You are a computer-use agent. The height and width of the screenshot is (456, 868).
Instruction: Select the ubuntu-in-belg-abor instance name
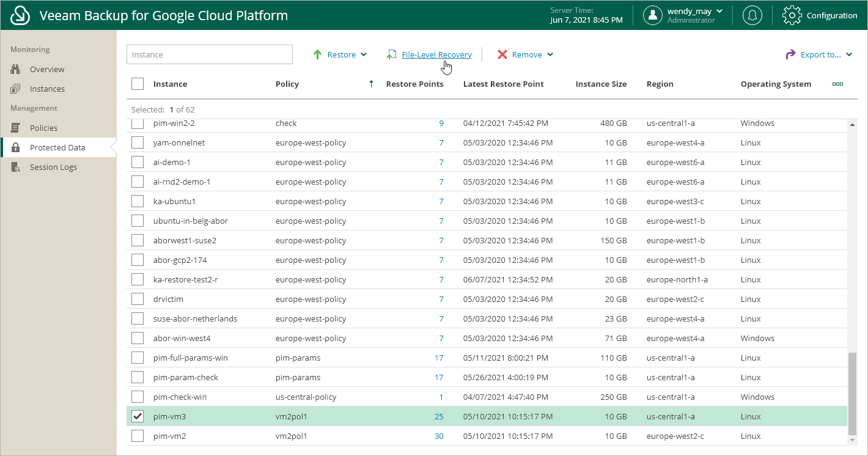tap(191, 221)
